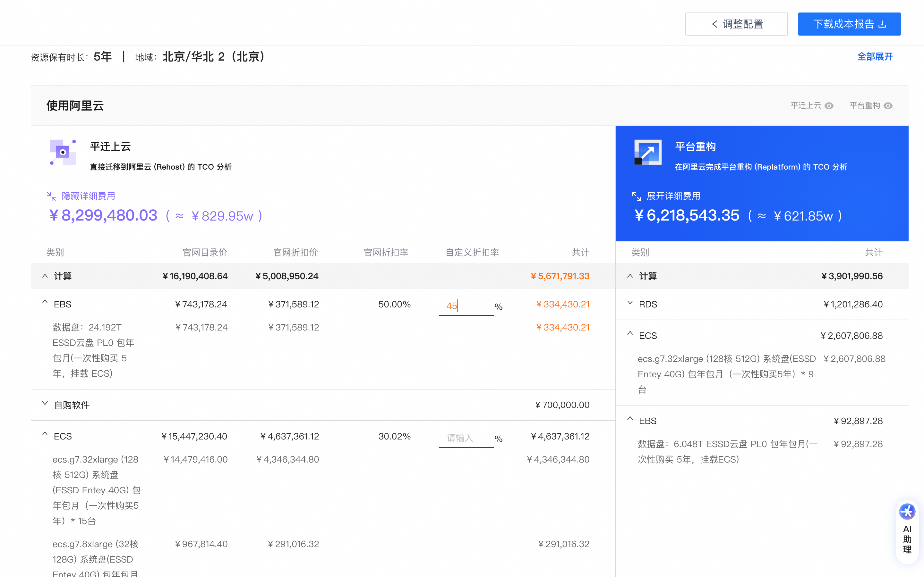Collapse the right-side EBS row chevron
The image size is (924, 577).
click(x=630, y=419)
